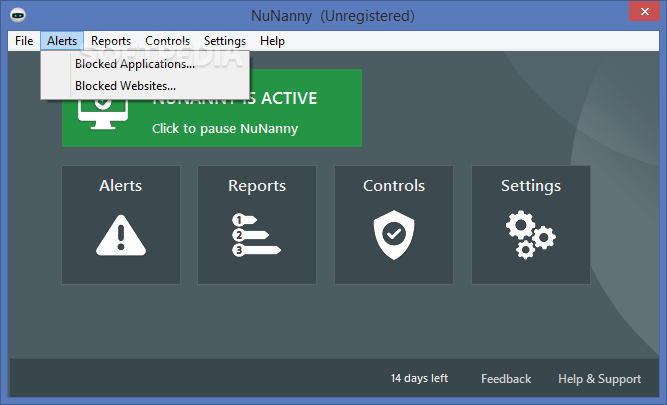Screen dimensions: 667x405
Task: Open the Reports menu
Action: click(x=111, y=41)
